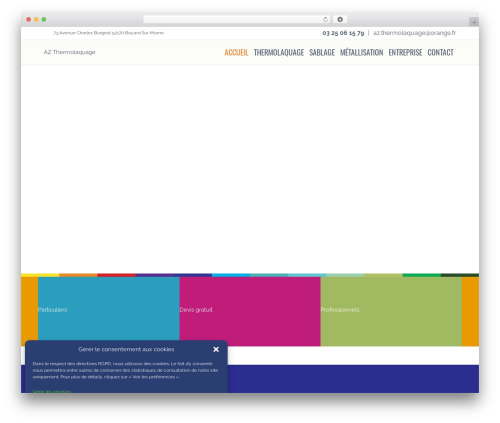The image size is (500, 423).
Task: Reload the page with the refresh icon
Action: [325, 19]
